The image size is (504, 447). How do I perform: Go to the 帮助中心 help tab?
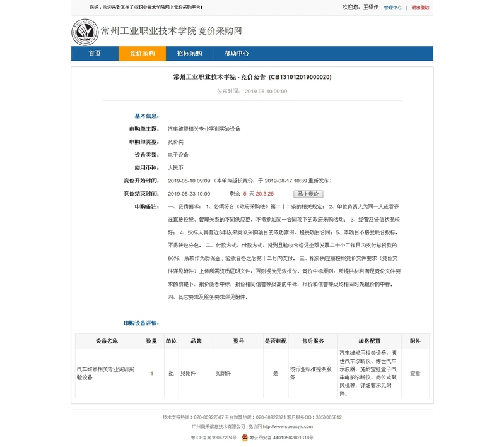point(237,54)
